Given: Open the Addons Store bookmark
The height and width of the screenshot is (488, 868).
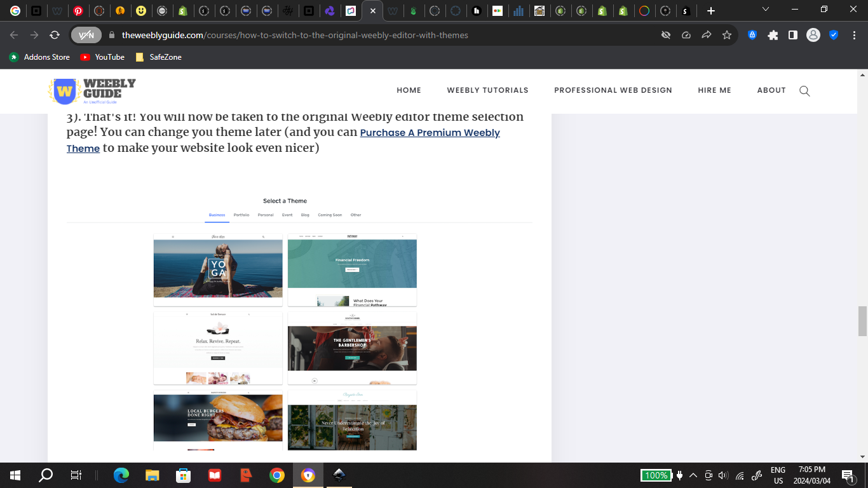Looking at the screenshot, I should pyautogui.click(x=39, y=57).
